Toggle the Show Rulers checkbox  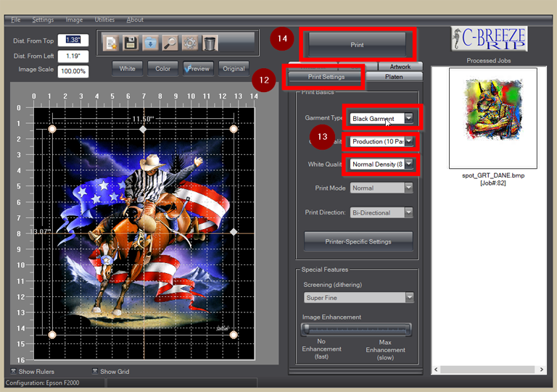click(13, 371)
